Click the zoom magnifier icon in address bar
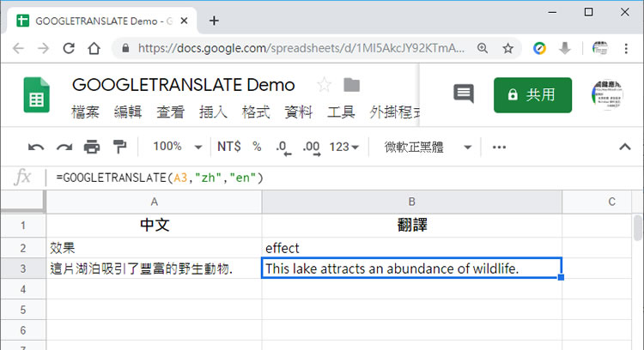 [483, 48]
